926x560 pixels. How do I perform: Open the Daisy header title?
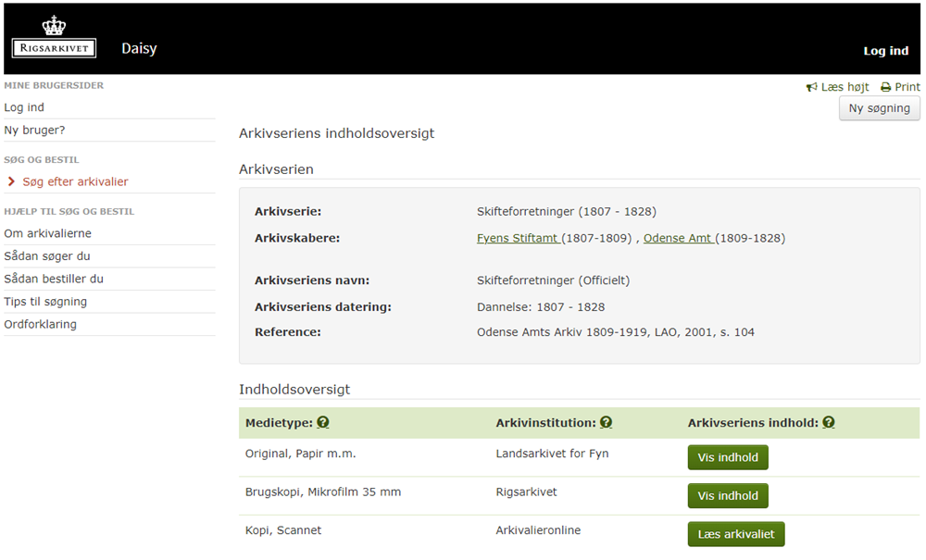pos(140,48)
